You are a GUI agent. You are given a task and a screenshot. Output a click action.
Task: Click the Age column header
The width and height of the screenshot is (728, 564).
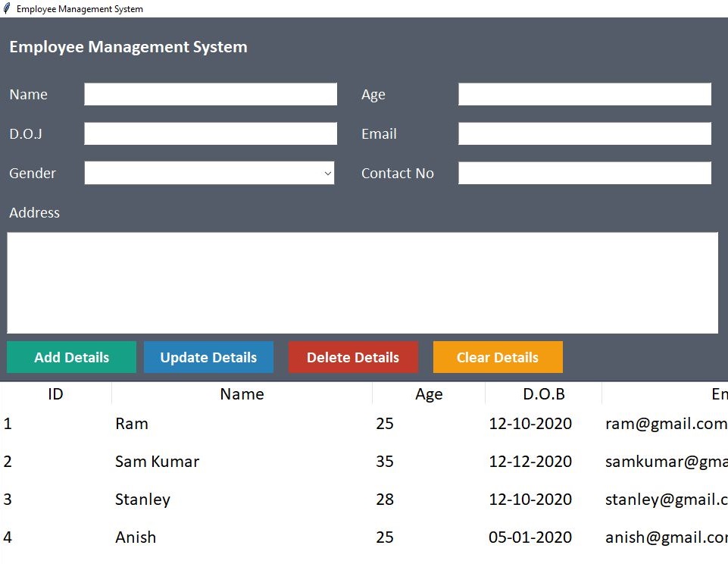[x=428, y=393]
